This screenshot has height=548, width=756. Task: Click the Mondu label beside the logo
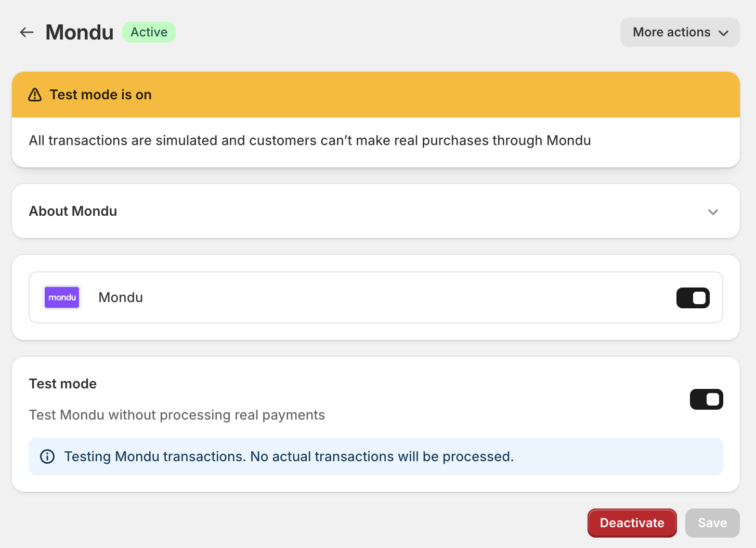121,297
